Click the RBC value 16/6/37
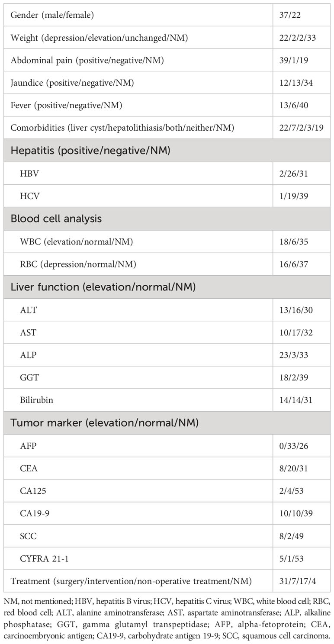 click(x=294, y=264)
